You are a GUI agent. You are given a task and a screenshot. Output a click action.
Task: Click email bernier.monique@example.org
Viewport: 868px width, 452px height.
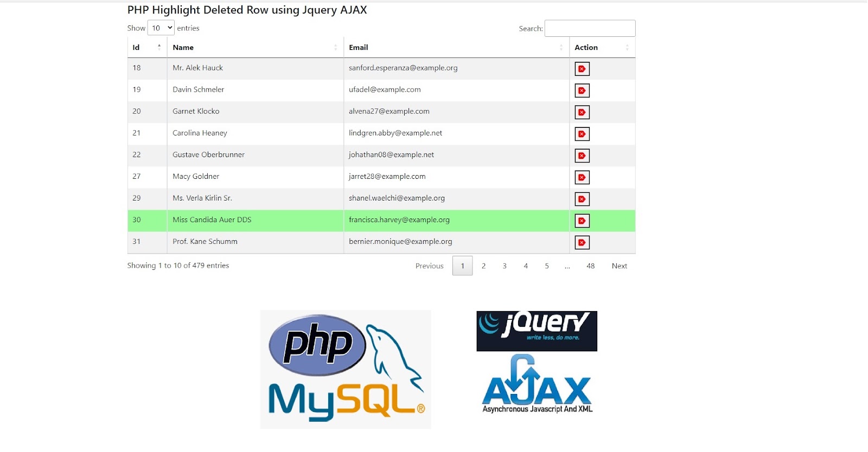(x=400, y=241)
